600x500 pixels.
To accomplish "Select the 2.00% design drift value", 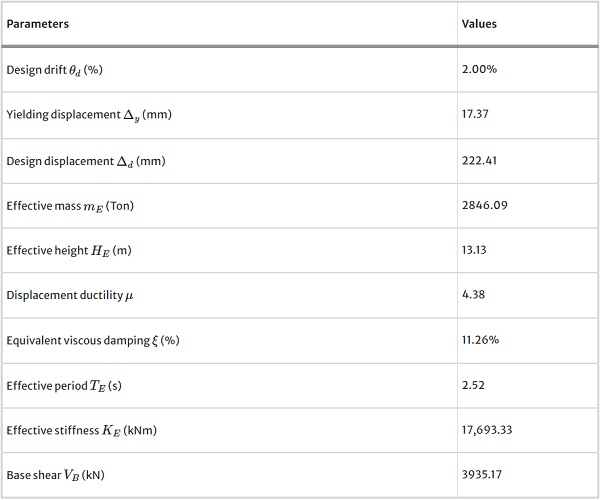I will point(479,70).
